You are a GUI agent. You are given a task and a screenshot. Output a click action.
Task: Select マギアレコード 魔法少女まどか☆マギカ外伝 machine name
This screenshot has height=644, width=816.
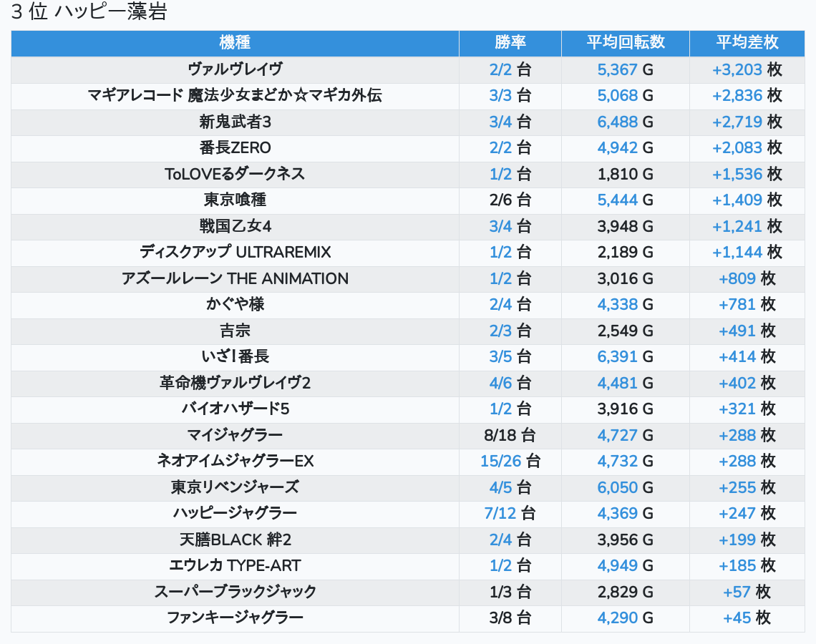235,96
